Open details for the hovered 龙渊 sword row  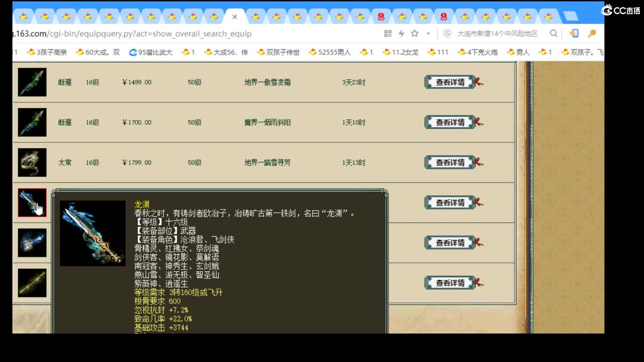[450, 203]
